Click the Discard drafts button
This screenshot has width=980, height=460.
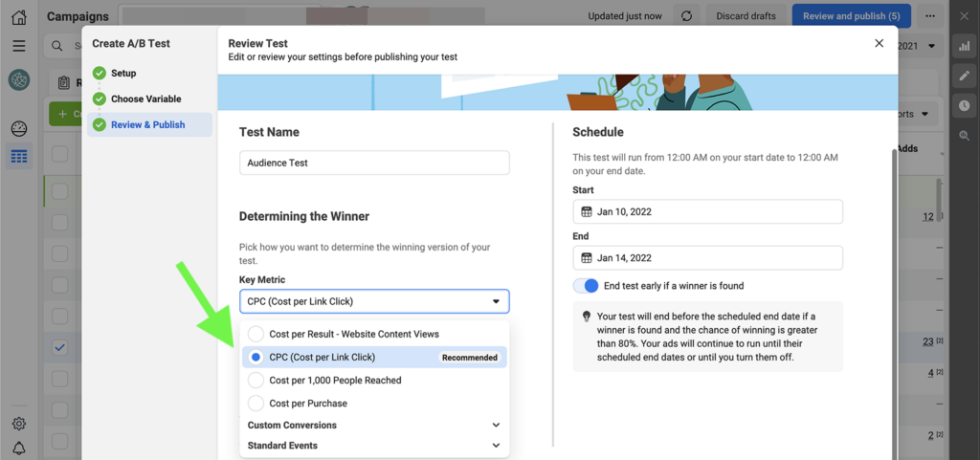pyautogui.click(x=746, y=16)
